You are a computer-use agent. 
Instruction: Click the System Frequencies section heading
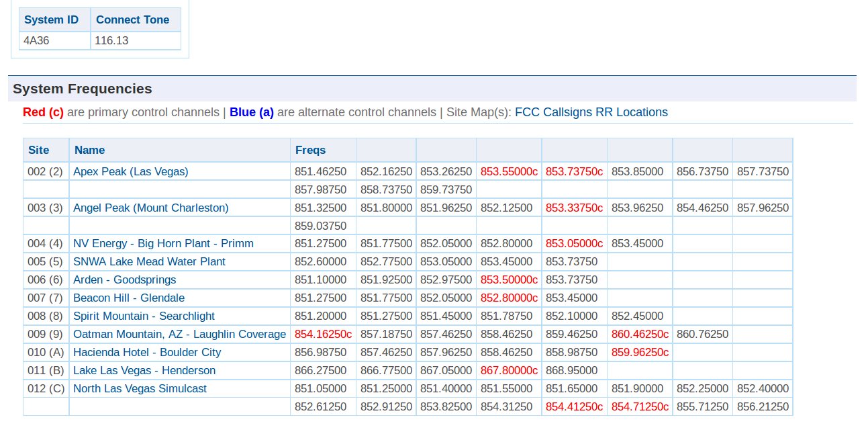point(83,89)
